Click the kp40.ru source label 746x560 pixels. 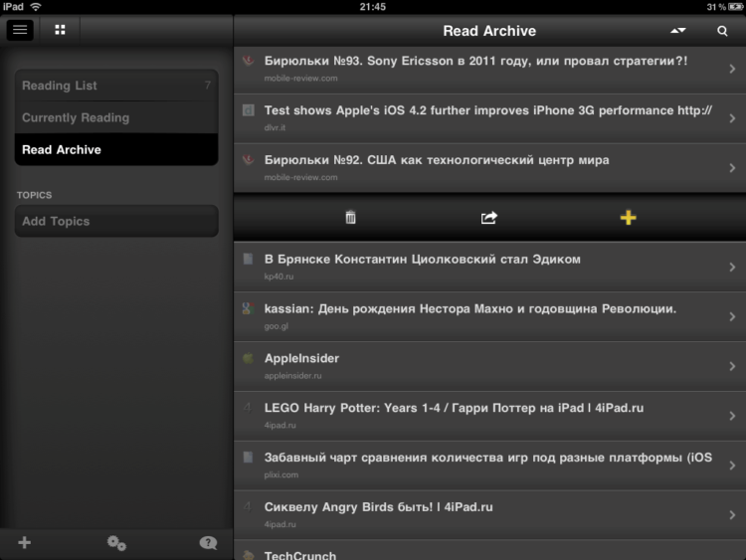click(279, 277)
